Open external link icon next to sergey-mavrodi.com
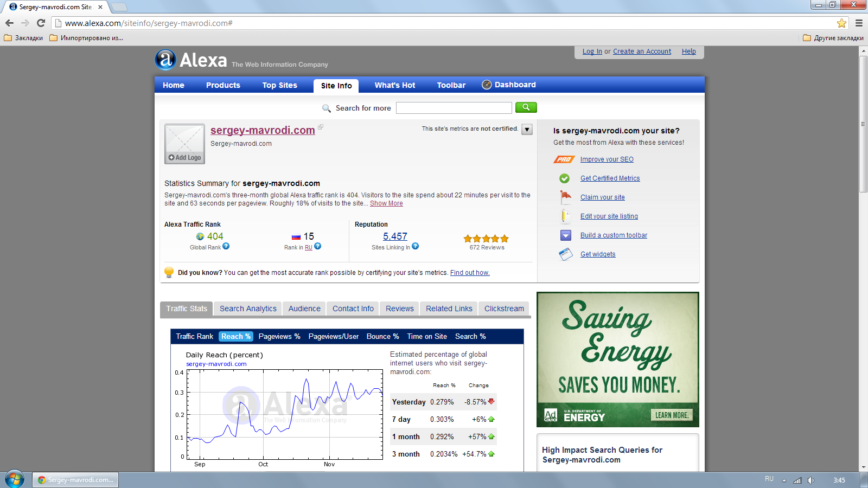This screenshot has width=868, height=488. pos(321,127)
